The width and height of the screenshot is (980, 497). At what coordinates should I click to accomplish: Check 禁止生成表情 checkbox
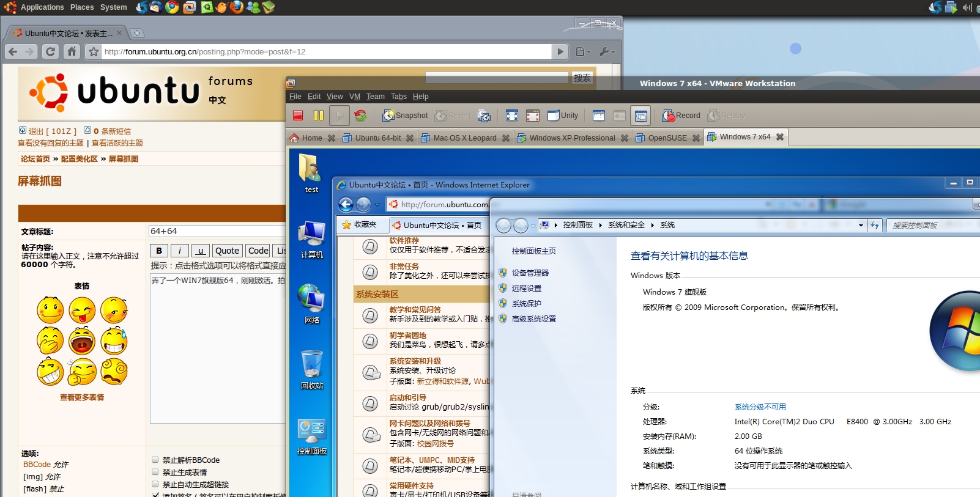click(x=155, y=472)
